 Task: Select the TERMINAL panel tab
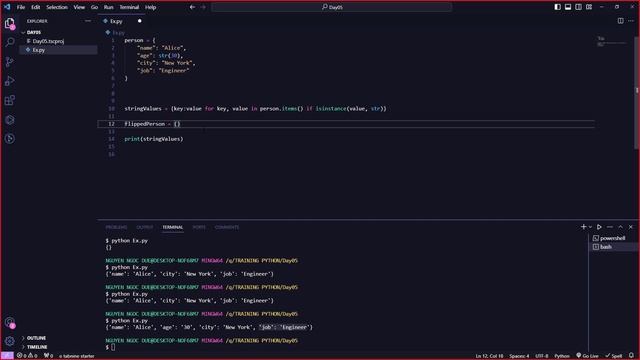173,227
